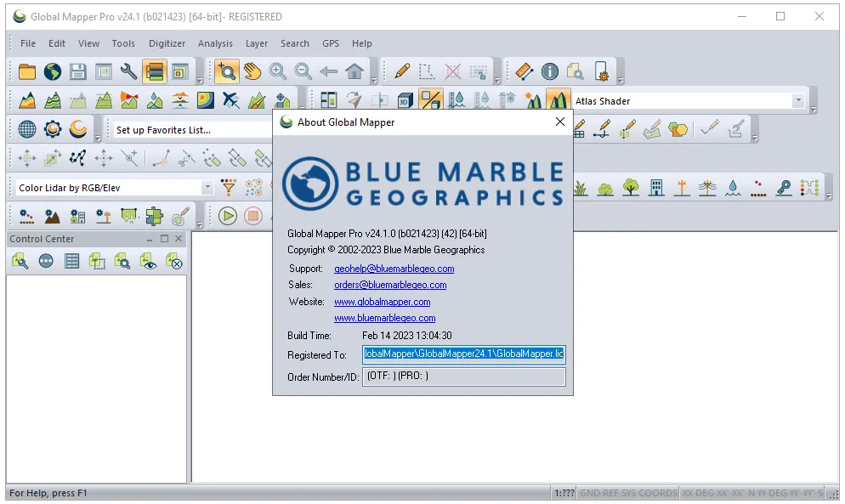Open the Digitizer menu
The image size is (845, 504).
point(167,43)
